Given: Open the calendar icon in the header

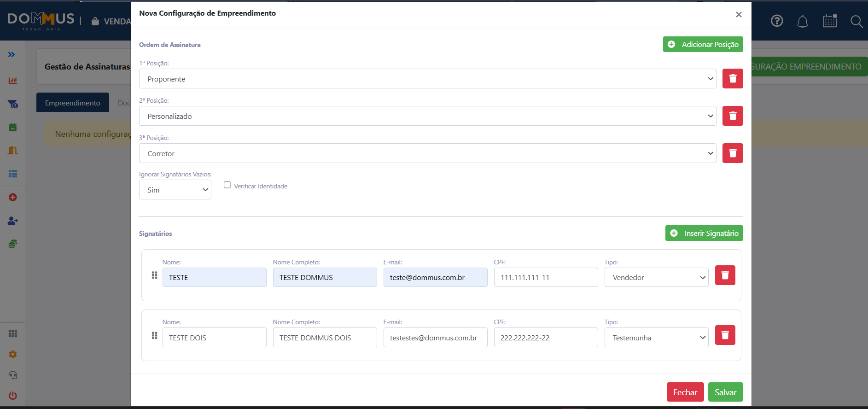Looking at the screenshot, I should click(x=830, y=21).
